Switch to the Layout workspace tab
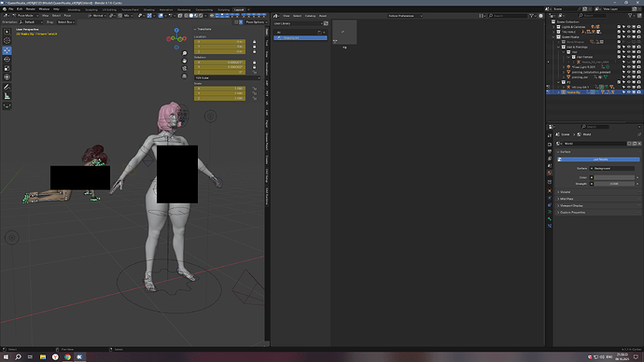Screen dimensions: 644x362 [239, 9]
